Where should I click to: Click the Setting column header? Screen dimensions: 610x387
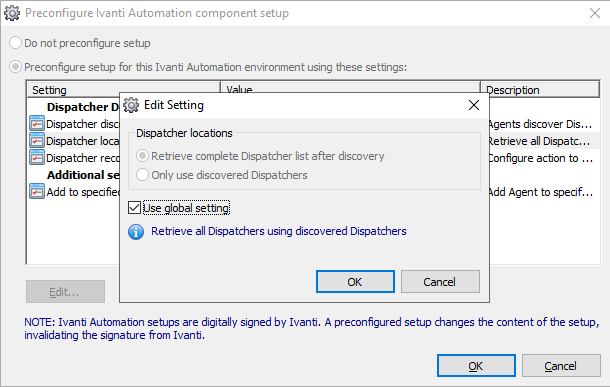tap(123, 90)
